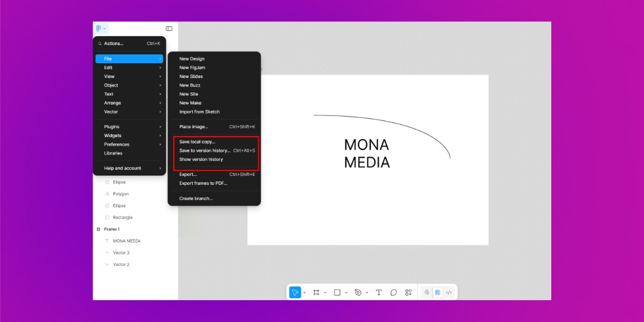This screenshot has width=644, height=322.
Task: Choose New Site
Action: 214,94
